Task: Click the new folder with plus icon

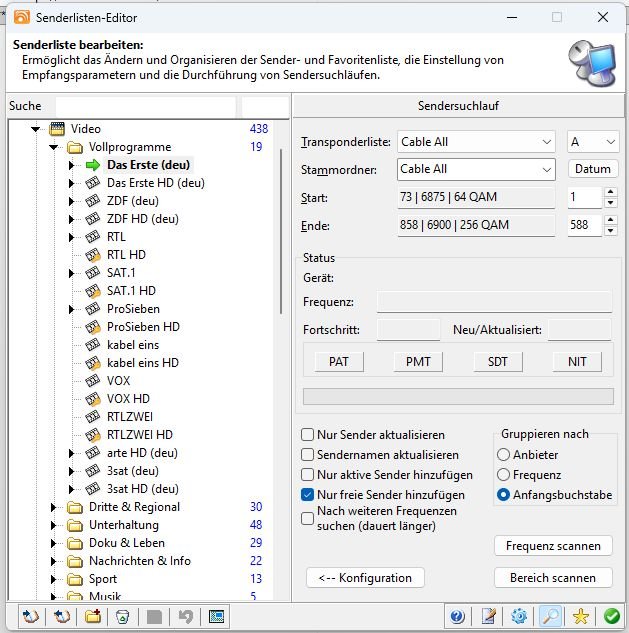Action: point(93,616)
